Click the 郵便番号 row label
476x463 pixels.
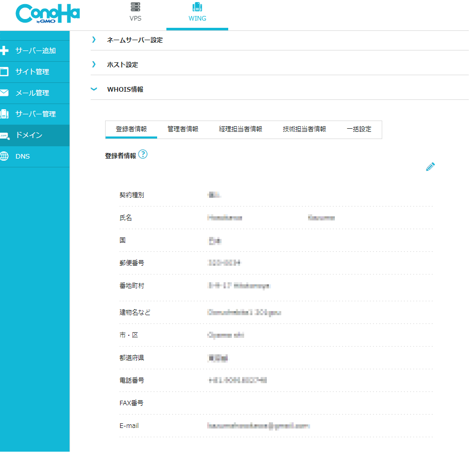pos(132,263)
